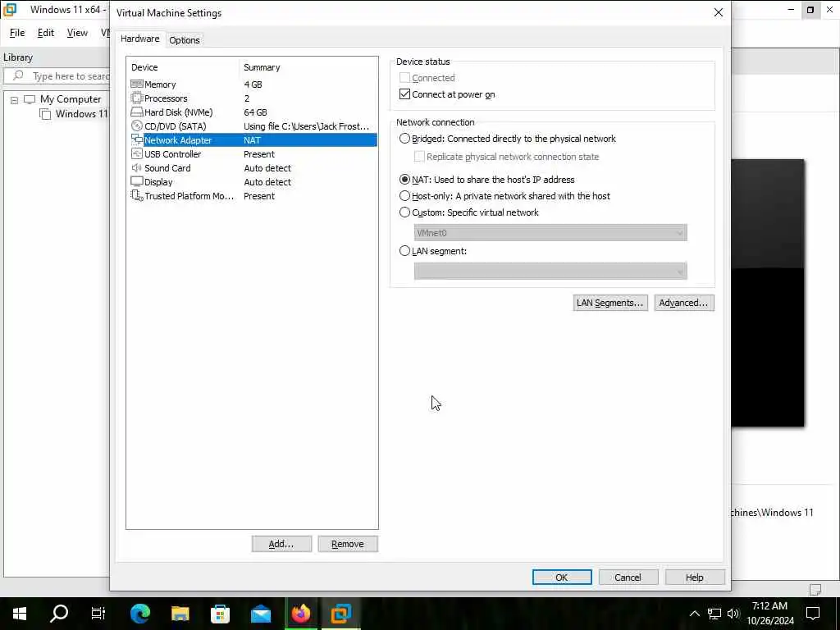The image size is (840, 630).
Task: Select Host-only private network option
Action: pyautogui.click(x=404, y=196)
